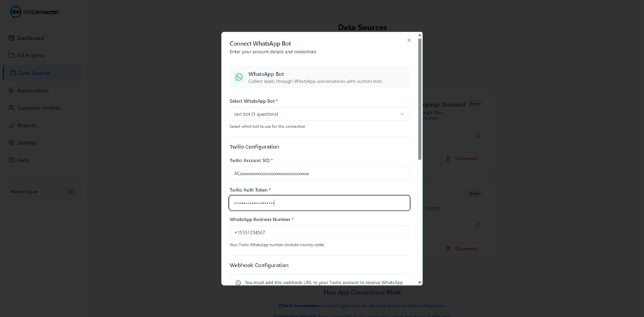The width and height of the screenshot is (644, 317).
Task: Open the Warren Oyao user profile
Action: (42, 192)
